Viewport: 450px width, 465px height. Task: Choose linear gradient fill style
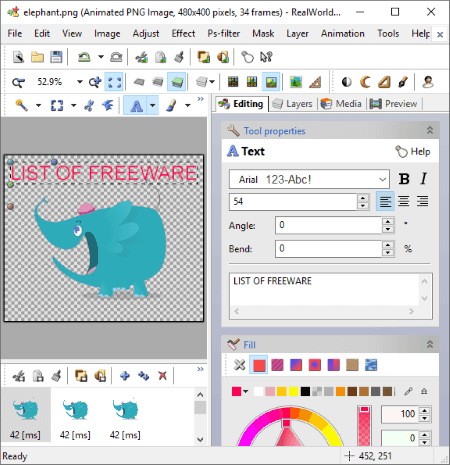point(296,365)
